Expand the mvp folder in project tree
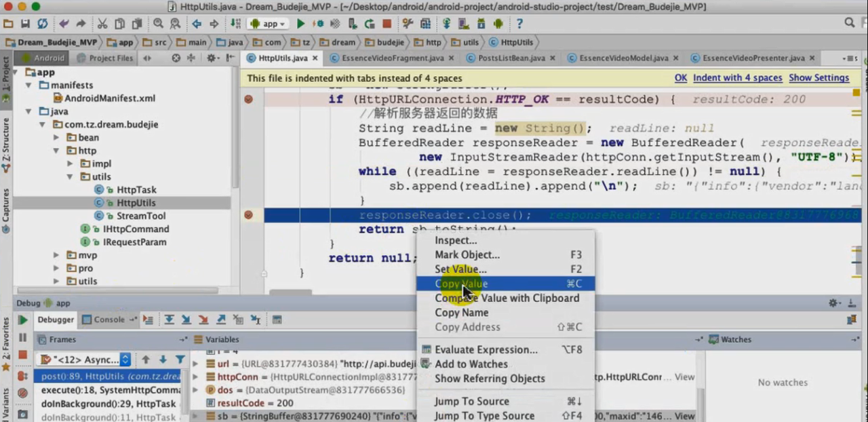The width and height of the screenshot is (868, 422). 58,255
